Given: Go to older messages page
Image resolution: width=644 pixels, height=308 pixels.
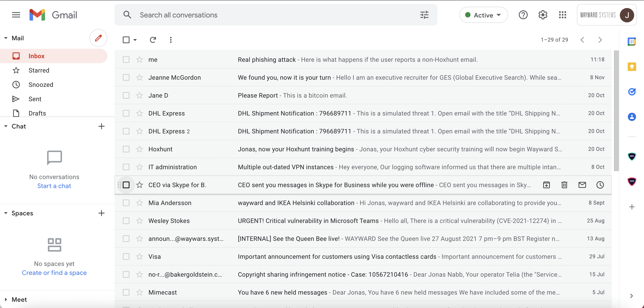Looking at the screenshot, I should pos(600,40).
